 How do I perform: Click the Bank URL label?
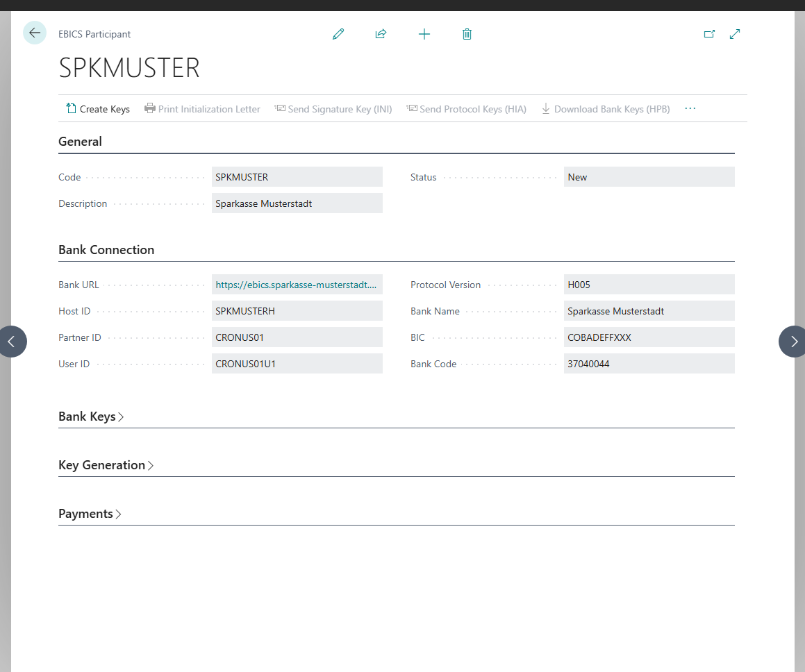coord(78,285)
